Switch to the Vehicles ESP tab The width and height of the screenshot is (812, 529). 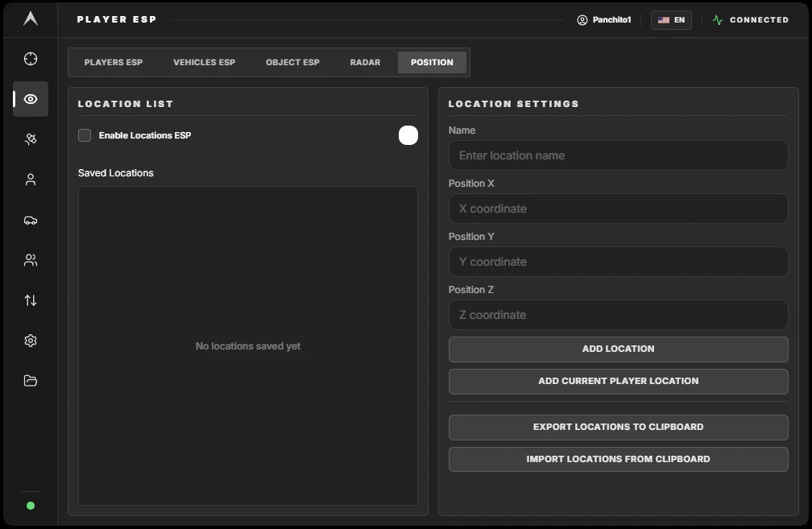tap(204, 62)
